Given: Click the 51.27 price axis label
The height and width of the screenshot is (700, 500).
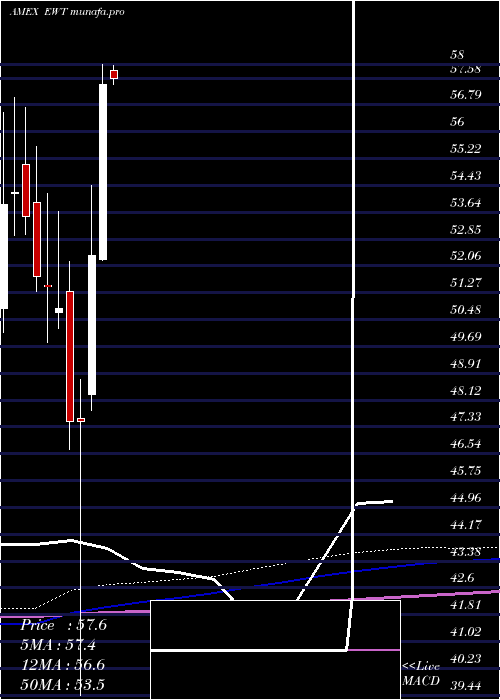Looking at the screenshot, I should [x=466, y=283].
